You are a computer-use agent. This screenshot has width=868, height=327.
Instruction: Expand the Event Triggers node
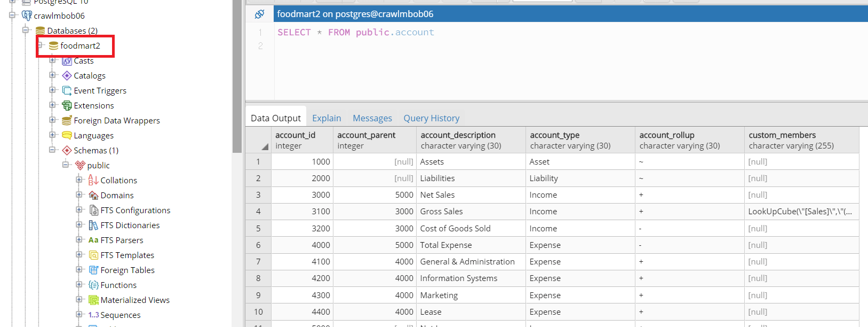[x=52, y=90]
